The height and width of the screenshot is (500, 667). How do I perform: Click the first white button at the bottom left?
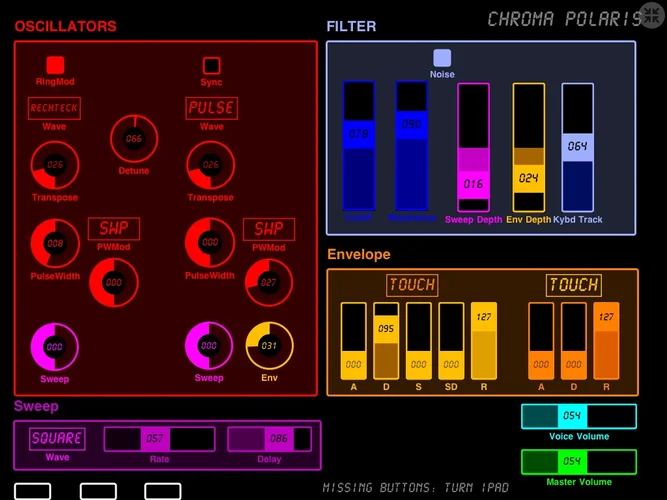coord(32,491)
